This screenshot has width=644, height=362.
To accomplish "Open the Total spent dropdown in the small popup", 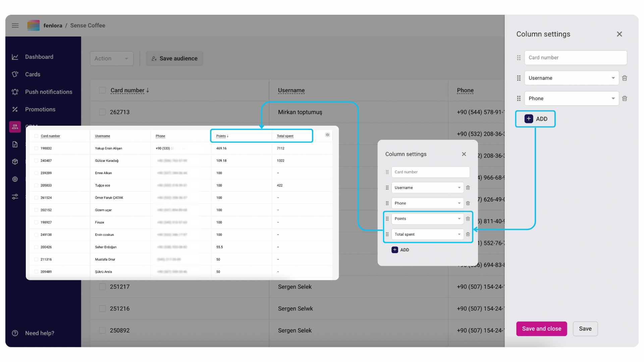I will click(x=427, y=234).
